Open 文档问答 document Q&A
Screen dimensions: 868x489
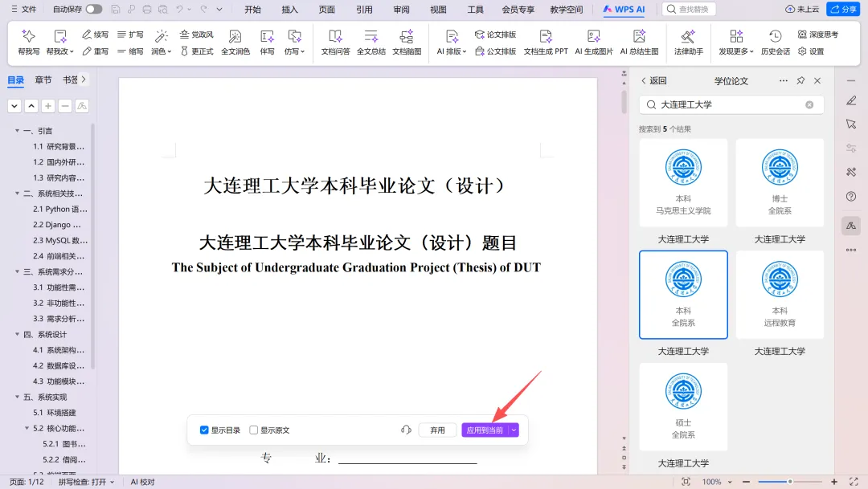coord(335,43)
